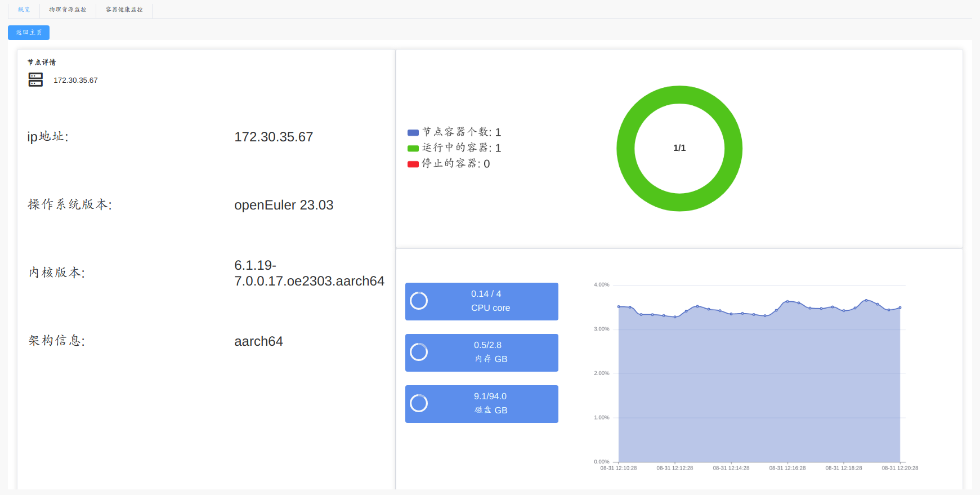Screen dimensions: 980x495
Task: Select the 0.14 / 4 CPU core card
Action: point(482,301)
